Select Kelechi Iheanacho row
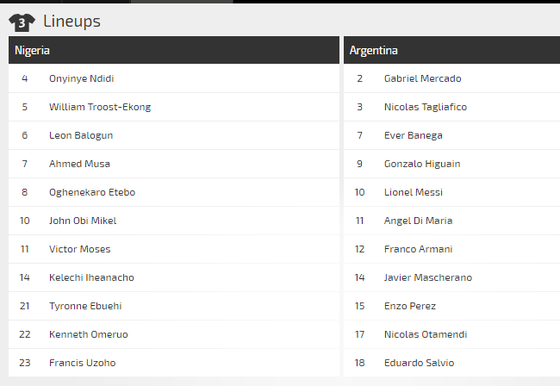Screen dimensions: 560x386 point(174,277)
